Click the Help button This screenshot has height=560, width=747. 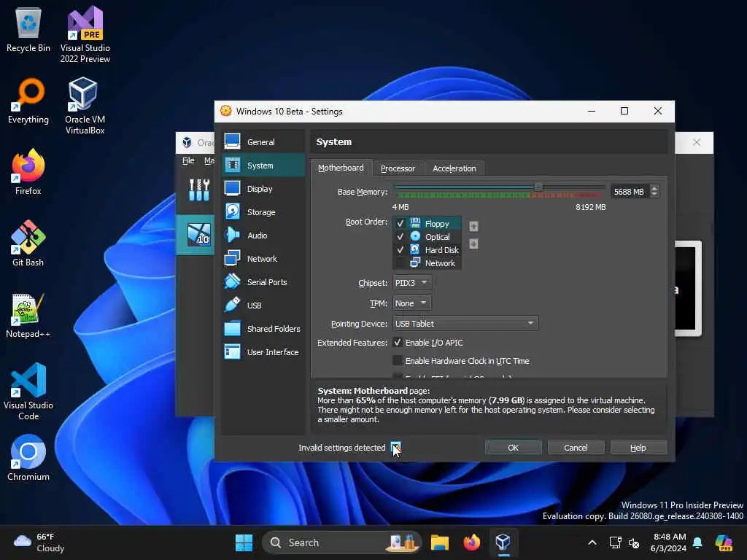[638, 447]
